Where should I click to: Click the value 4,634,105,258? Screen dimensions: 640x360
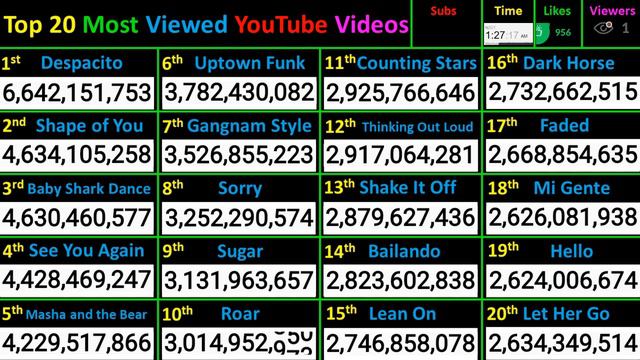coord(77,156)
